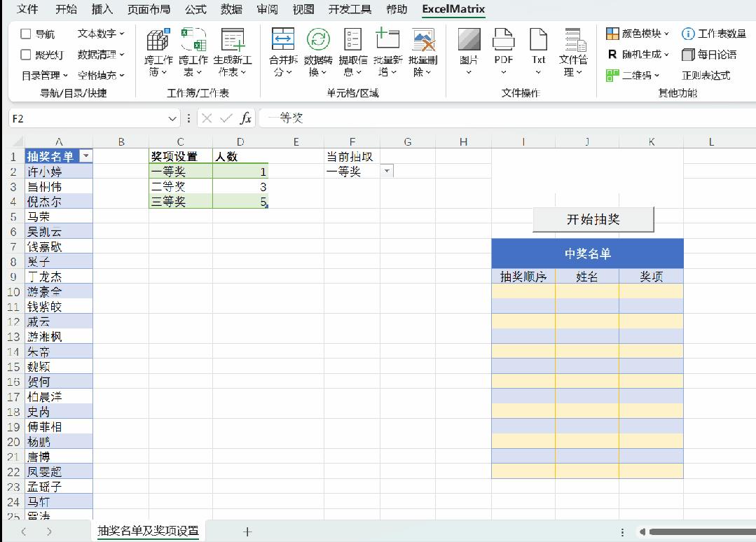This screenshot has width=756, height=542.
Task: Click the 数据转换 icon
Action: [x=319, y=53]
